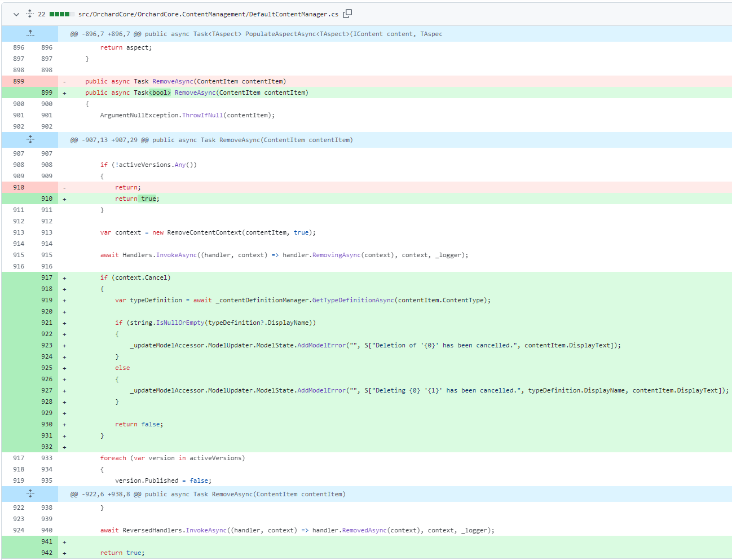
Task: Expand hidden lines before line 907
Action: tap(30, 140)
